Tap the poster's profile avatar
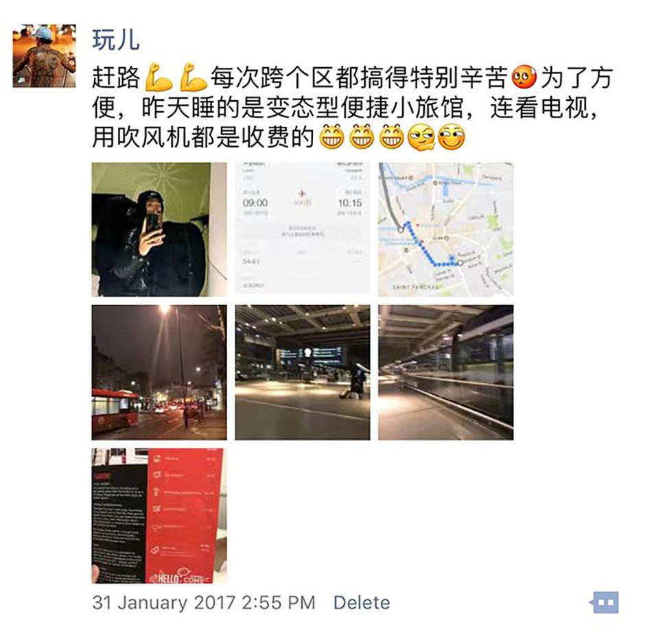The height and width of the screenshot is (644, 652). pyautogui.click(x=44, y=56)
